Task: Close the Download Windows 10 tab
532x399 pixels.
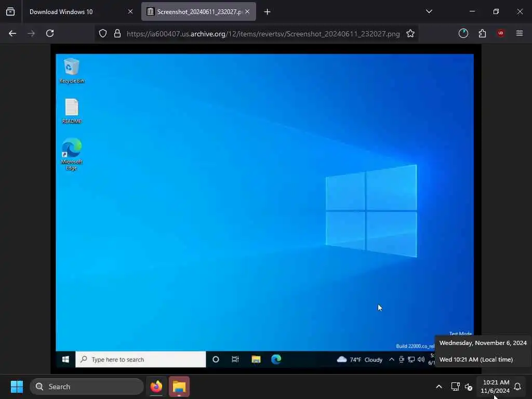Action: 130,12
